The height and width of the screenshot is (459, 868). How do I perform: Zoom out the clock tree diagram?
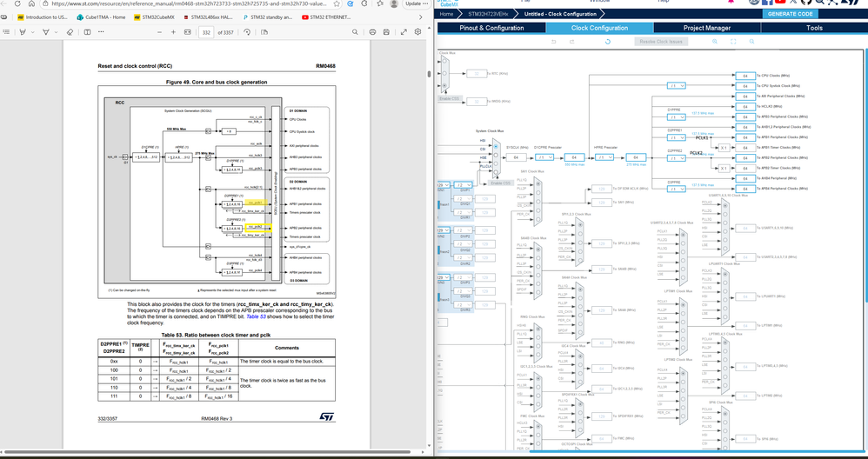(x=751, y=42)
